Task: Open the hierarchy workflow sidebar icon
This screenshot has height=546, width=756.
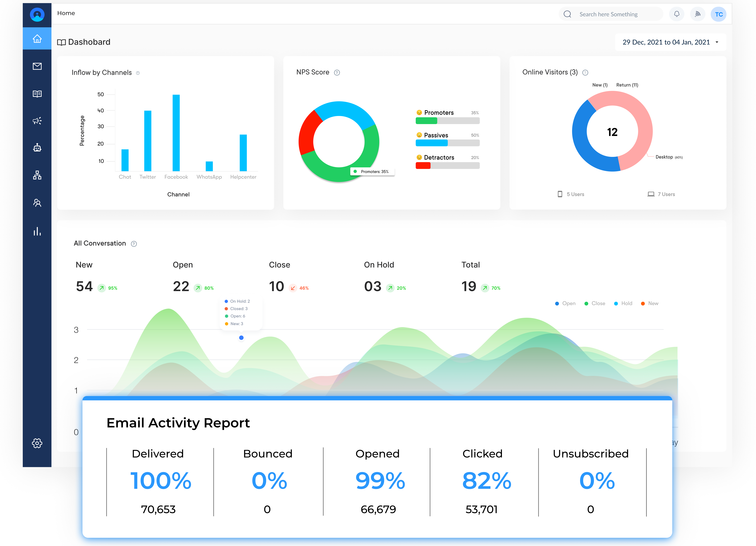Action: (37, 175)
